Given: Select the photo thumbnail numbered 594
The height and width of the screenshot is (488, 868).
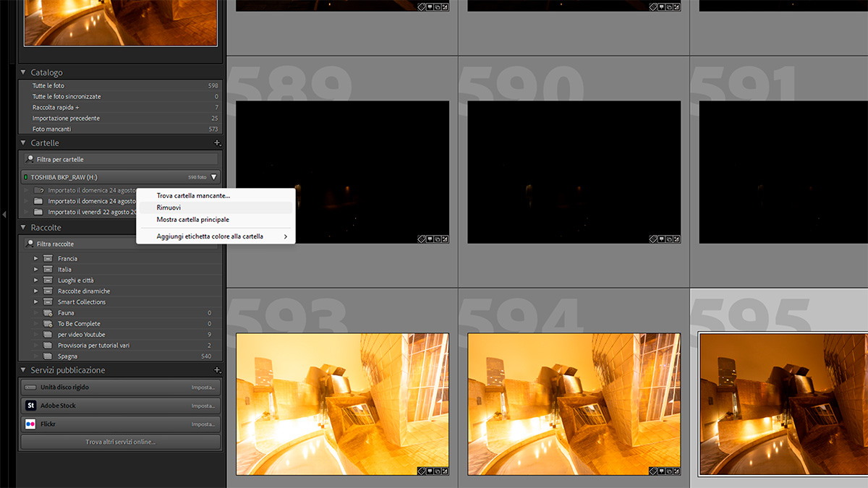Looking at the screenshot, I should pos(574,404).
